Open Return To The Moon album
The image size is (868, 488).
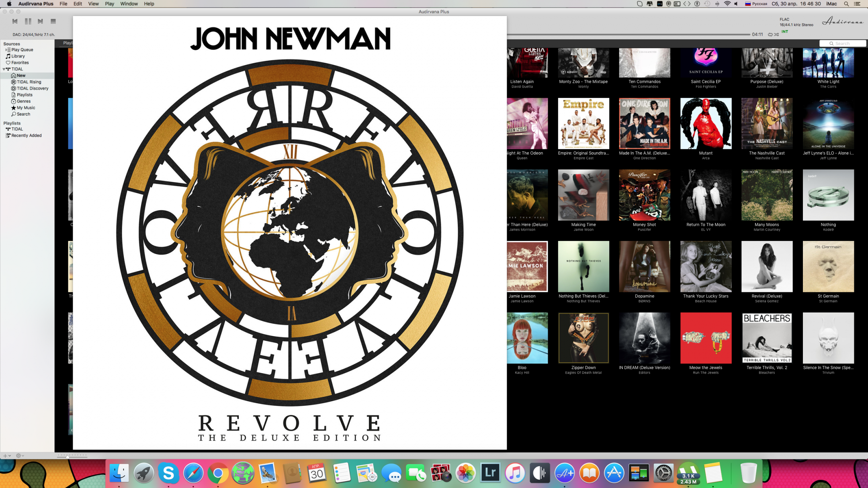[x=706, y=195]
